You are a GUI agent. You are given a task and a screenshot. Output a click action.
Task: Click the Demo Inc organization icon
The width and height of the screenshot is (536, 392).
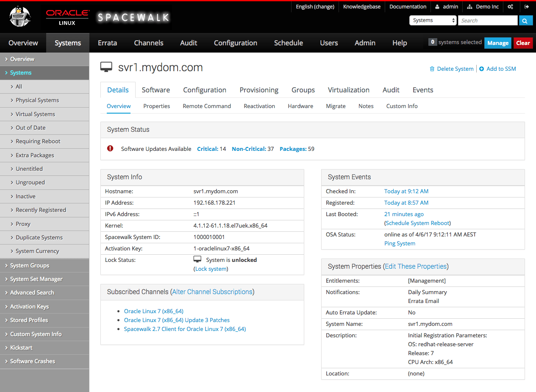click(x=469, y=7)
